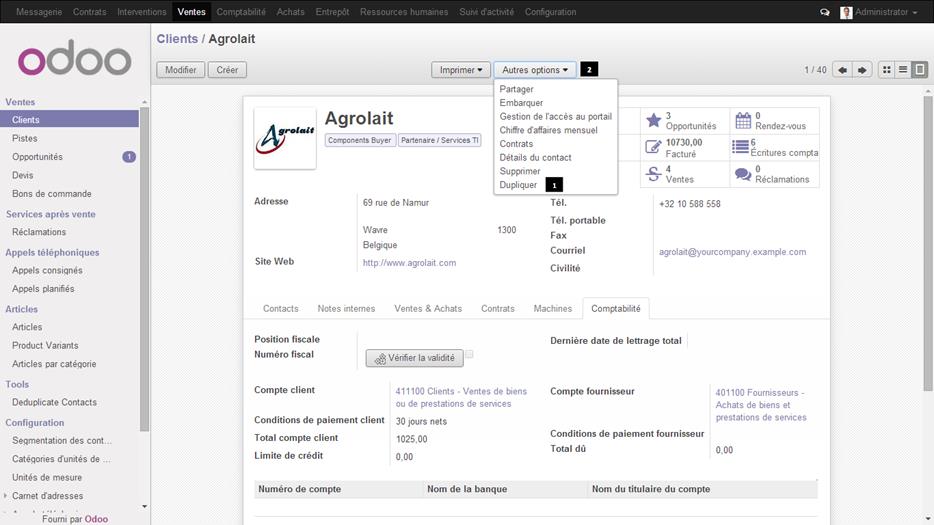Open the Notes internes tab

(x=346, y=309)
